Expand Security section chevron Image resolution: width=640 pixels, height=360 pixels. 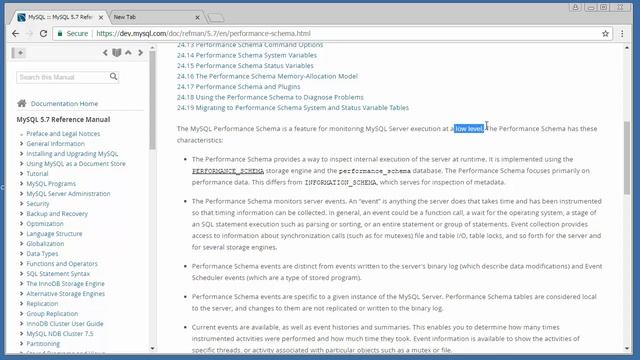click(x=21, y=204)
